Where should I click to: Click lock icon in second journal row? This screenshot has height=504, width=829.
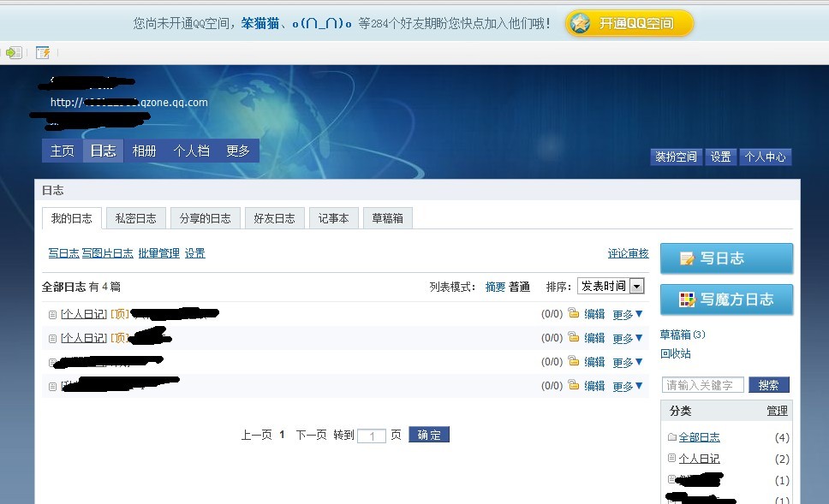574,336
